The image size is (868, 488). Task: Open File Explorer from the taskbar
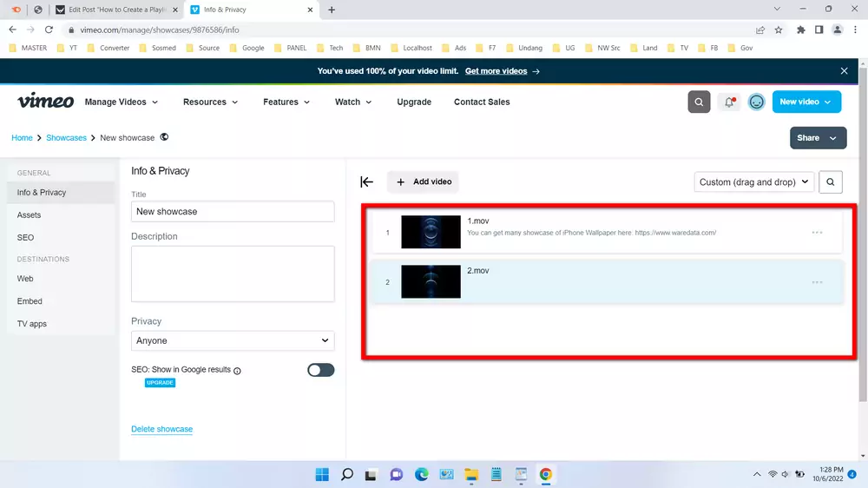coord(471,475)
